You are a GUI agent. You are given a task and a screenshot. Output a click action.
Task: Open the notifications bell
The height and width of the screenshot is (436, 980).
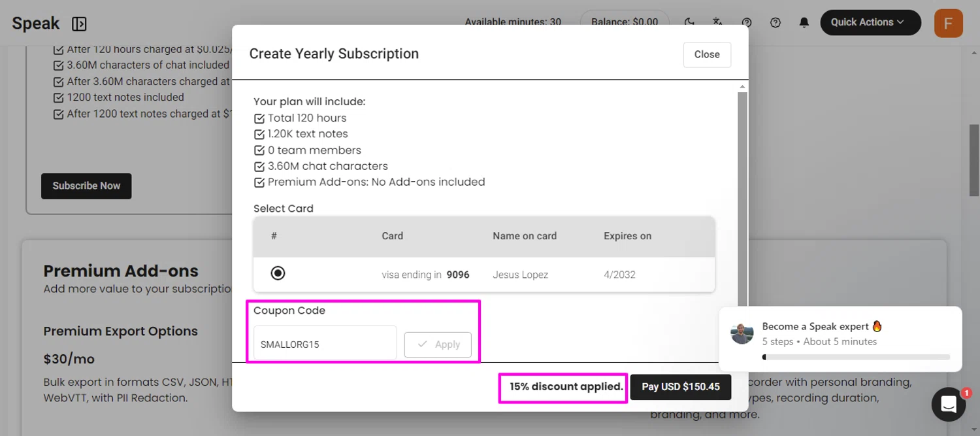(x=804, y=22)
